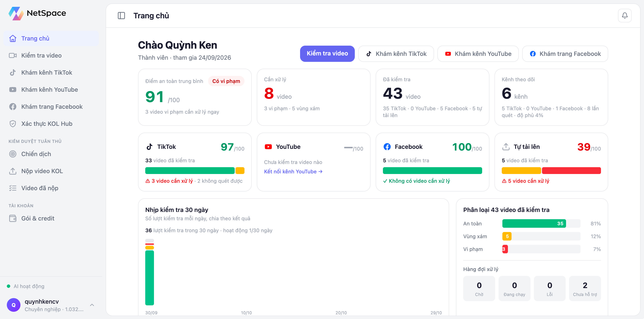644x319 pixels.
Task: Click the upload icon for Nộp video KOL
Action: [x=13, y=171]
